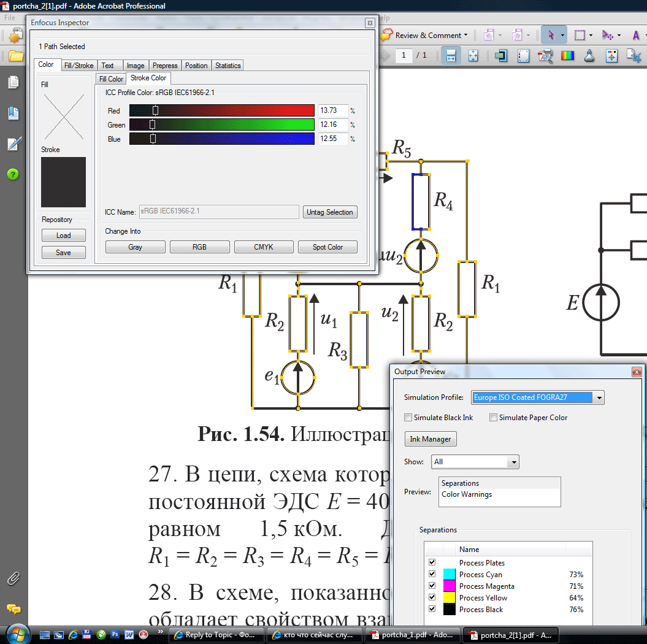Enable Simulate Paper Color checkbox

(x=494, y=418)
